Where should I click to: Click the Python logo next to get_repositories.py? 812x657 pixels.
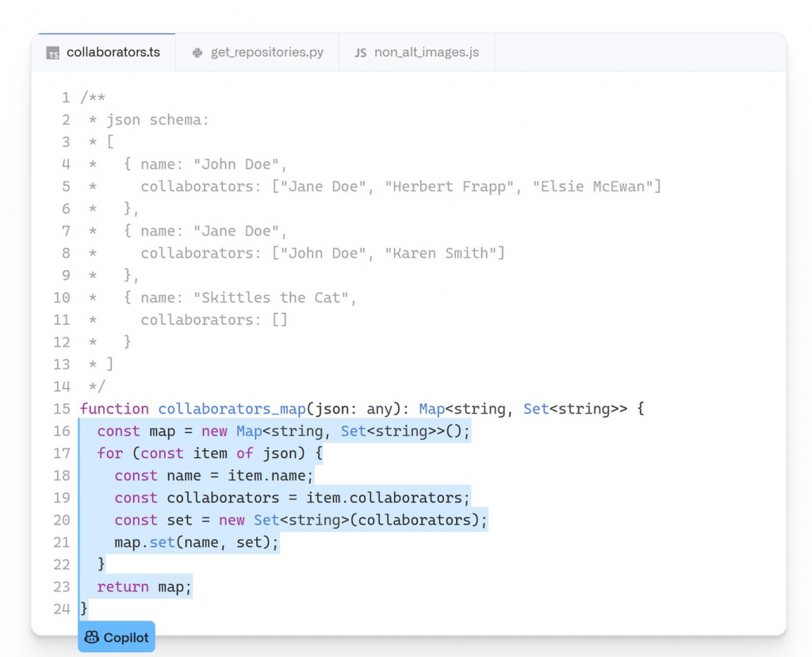(196, 52)
